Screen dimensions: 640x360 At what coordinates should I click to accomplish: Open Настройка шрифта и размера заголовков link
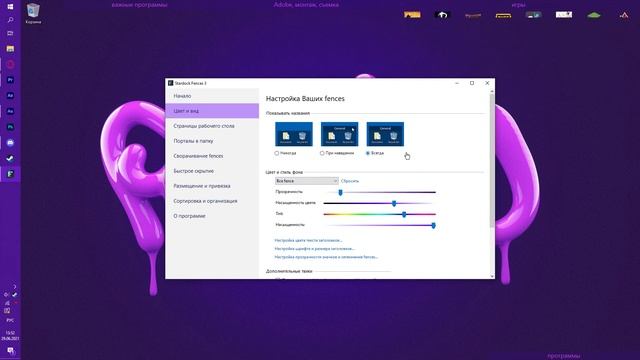click(x=314, y=249)
